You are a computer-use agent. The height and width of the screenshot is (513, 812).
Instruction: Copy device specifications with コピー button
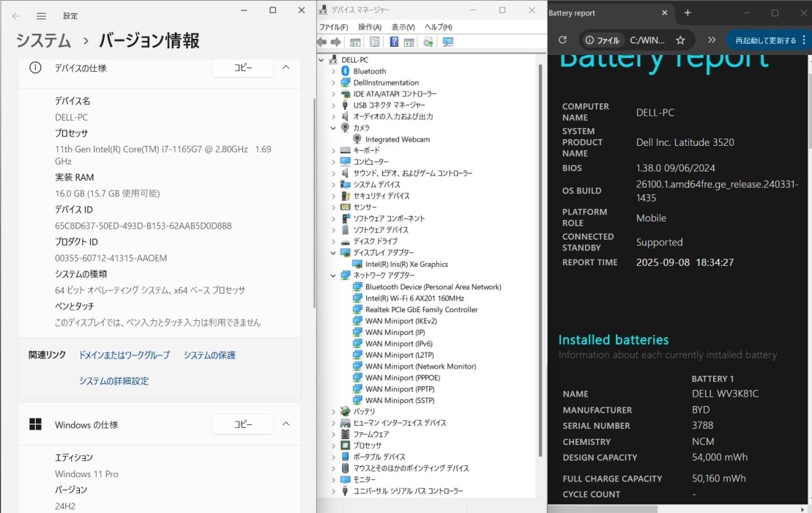click(x=242, y=67)
